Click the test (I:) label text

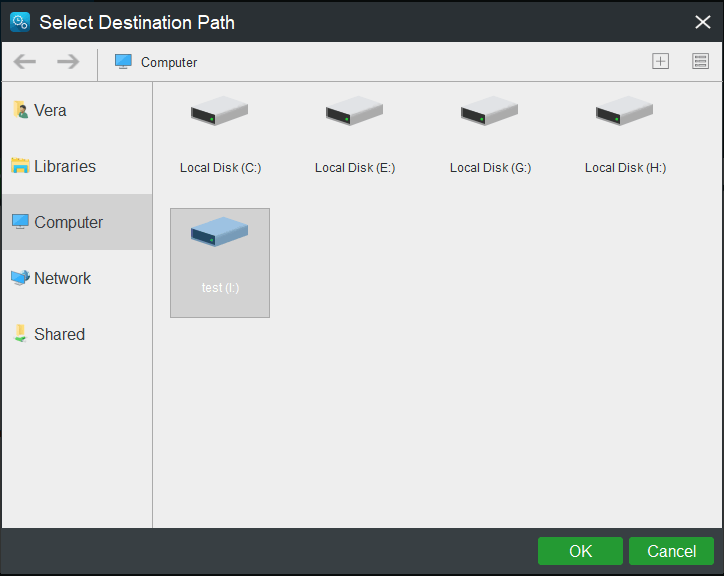tap(220, 288)
